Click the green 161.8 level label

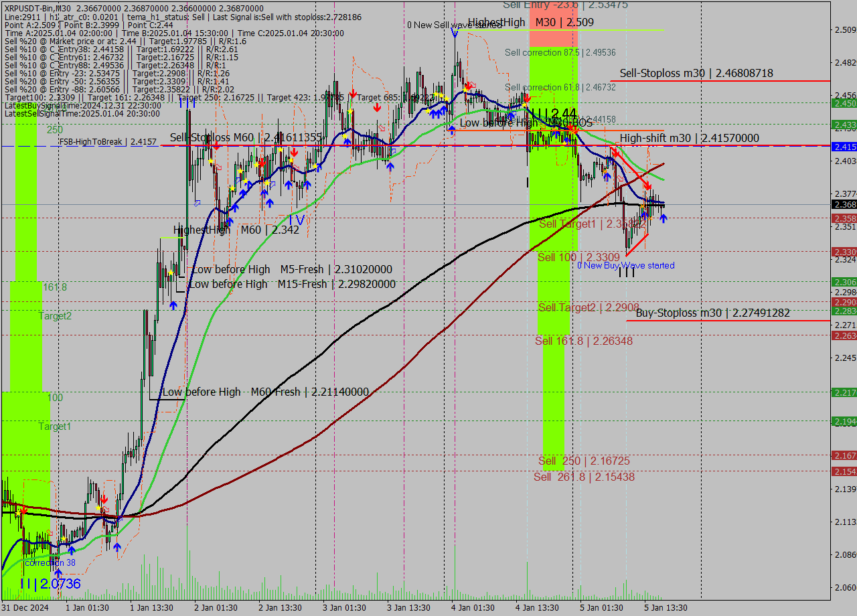[x=56, y=287]
